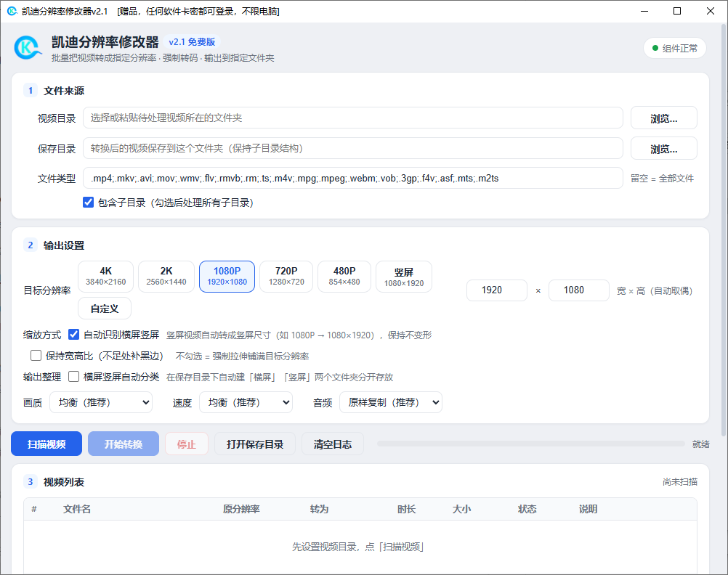This screenshot has width=728, height=575.
Task: Pick the 720P 1280×720 preset
Action: tap(286, 277)
